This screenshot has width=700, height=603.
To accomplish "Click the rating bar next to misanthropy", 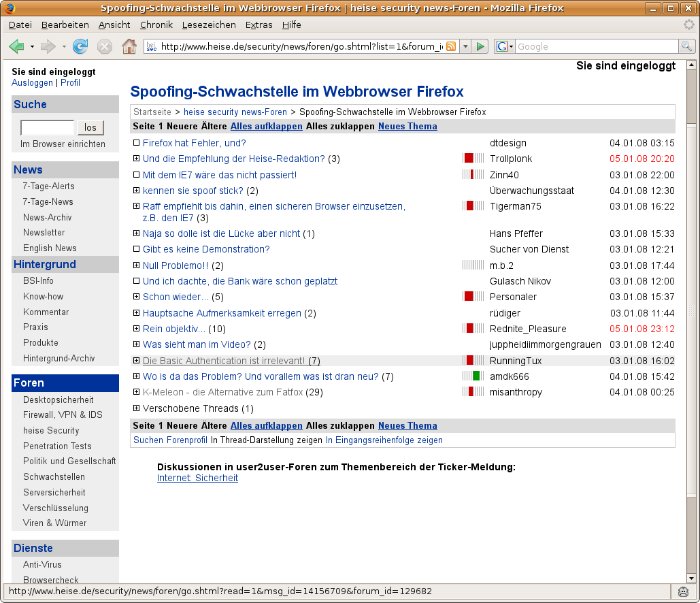I will 473,392.
